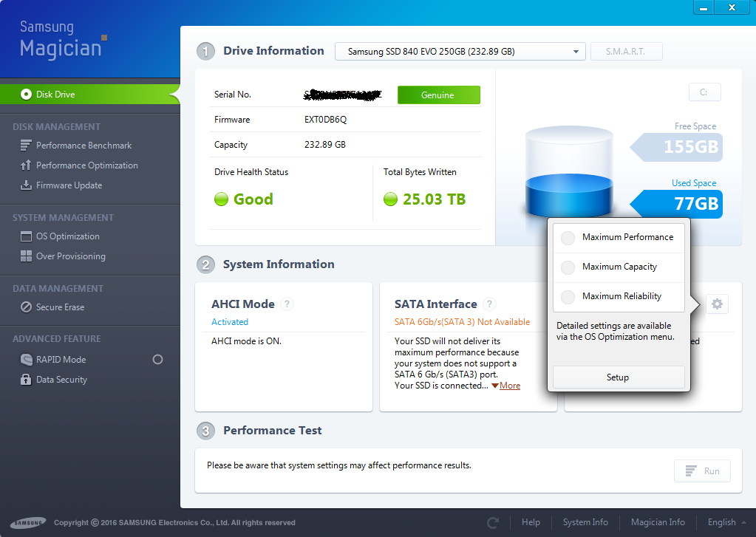Go to Firmware Update page
This screenshot has width=756, height=537.
(x=69, y=185)
